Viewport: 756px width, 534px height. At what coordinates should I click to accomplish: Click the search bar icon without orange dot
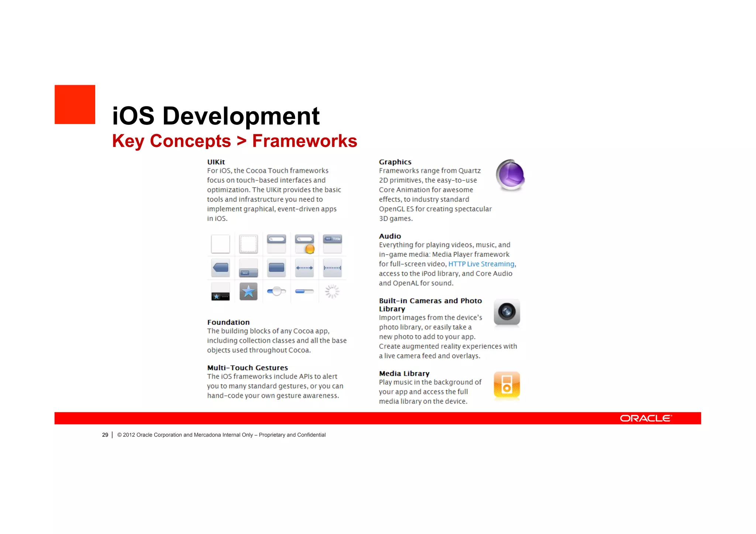coord(276,244)
